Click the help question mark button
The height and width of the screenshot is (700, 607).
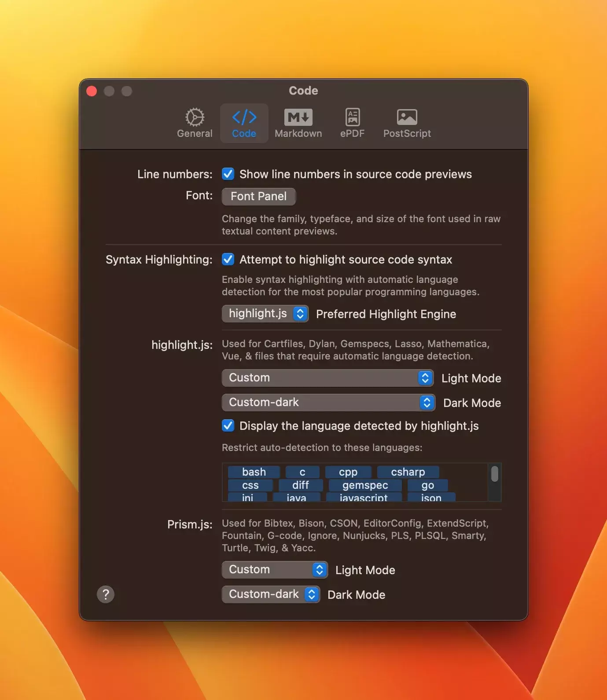point(106,594)
